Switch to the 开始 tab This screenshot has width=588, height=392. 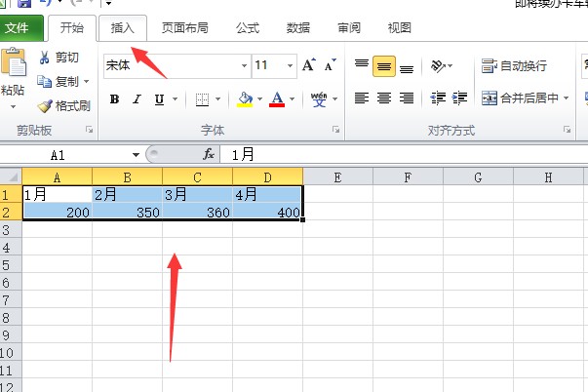point(72,27)
